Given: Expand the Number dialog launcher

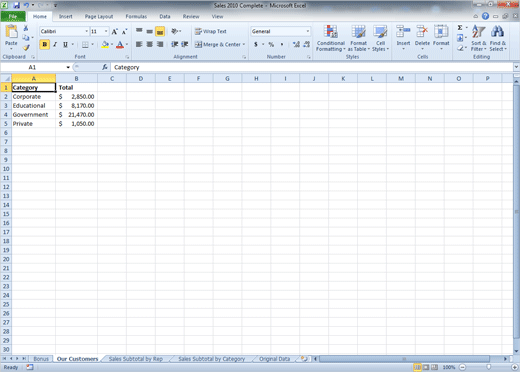Looking at the screenshot, I should [309, 57].
